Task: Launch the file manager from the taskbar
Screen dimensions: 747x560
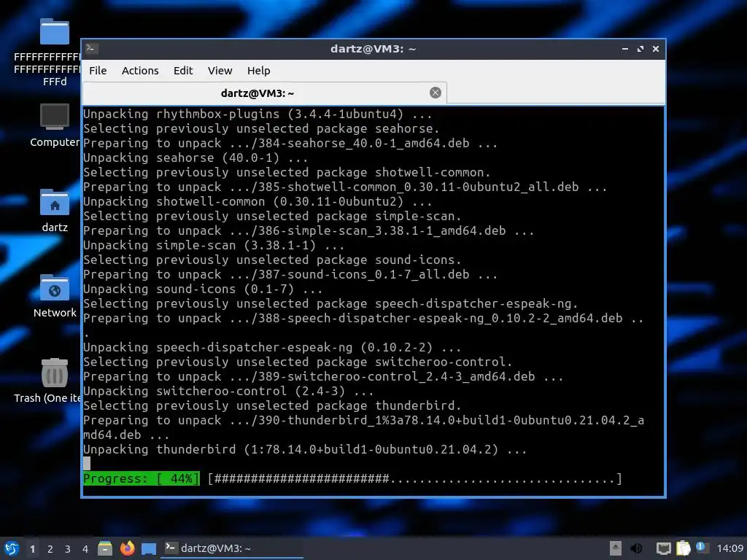Action: click(105, 548)
